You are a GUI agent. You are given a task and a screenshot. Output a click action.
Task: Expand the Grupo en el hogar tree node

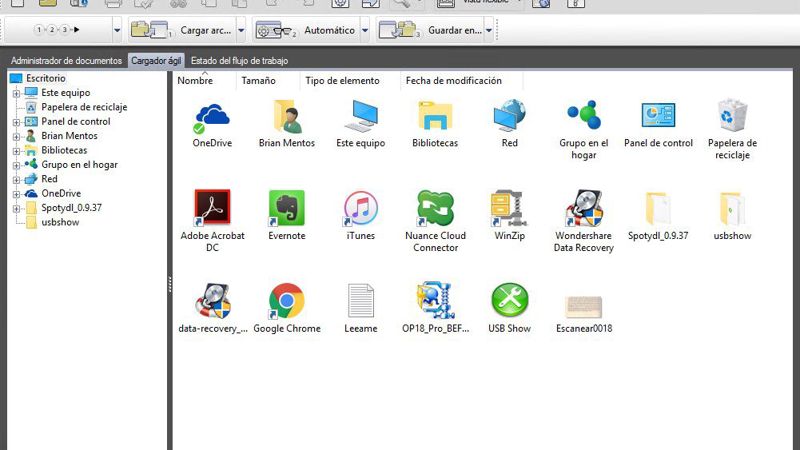16,165
